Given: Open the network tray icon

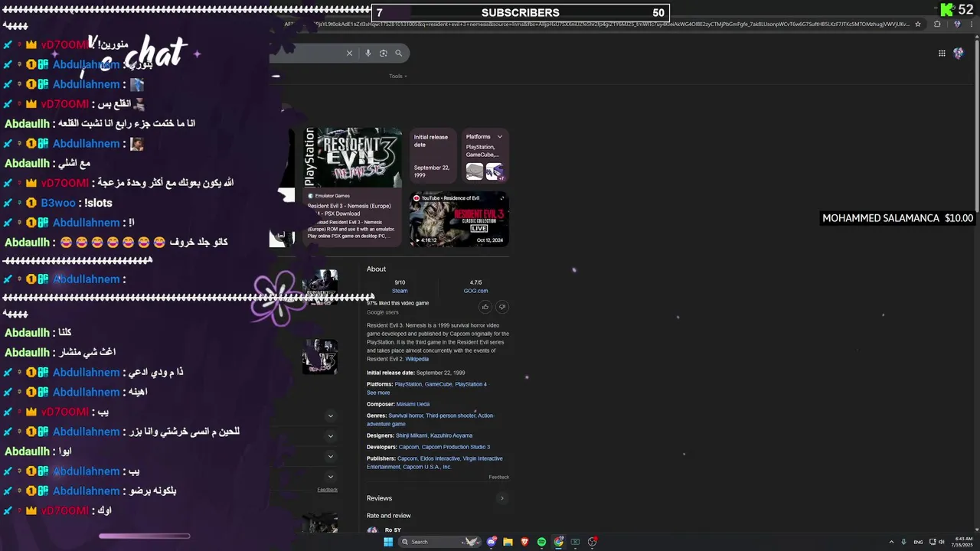Looking at the screenshot, I should click(933, 542).
